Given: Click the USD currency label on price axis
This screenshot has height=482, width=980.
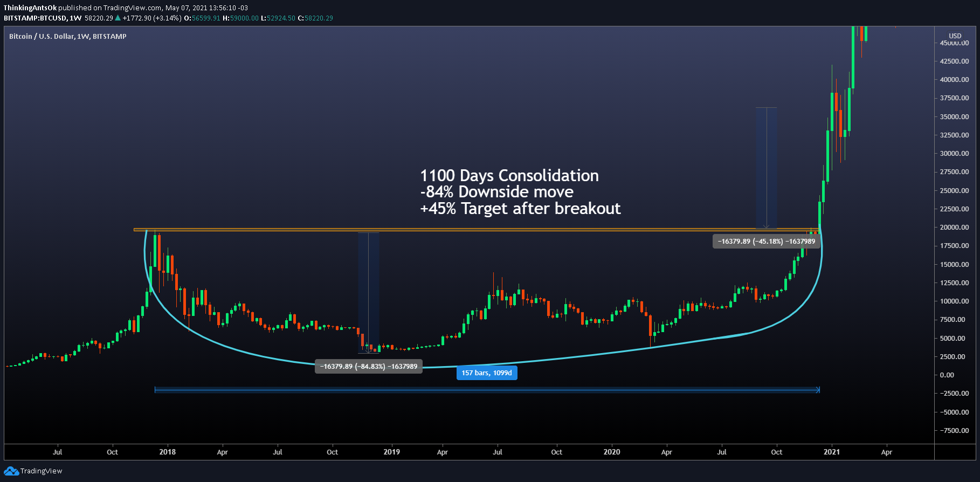Looking at the screenshot, I should (x=955, y=36).
